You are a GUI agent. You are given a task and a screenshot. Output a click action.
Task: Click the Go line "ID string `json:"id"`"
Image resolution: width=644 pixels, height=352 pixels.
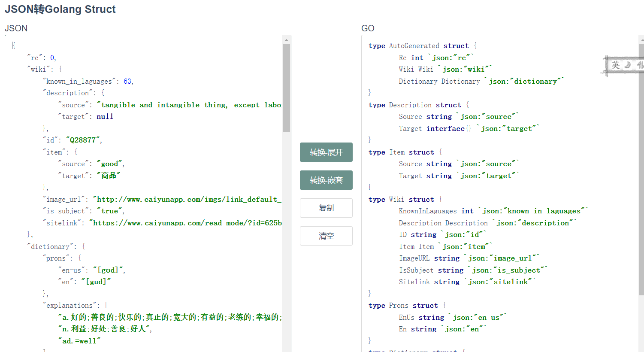pyautogui.click(x=442, y=234)
